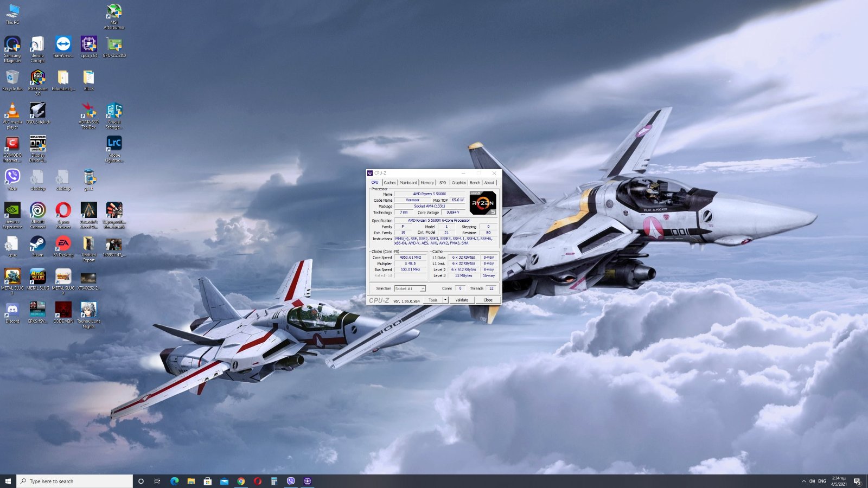
Task: Select TeamViewer desktop icon
Action: click(63, 47)
